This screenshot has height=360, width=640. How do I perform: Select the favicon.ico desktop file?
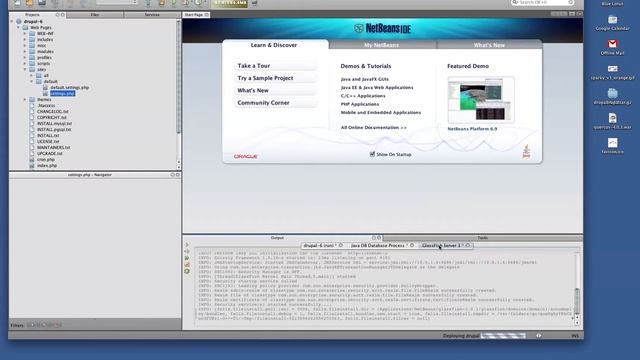(x=612, y=146)
